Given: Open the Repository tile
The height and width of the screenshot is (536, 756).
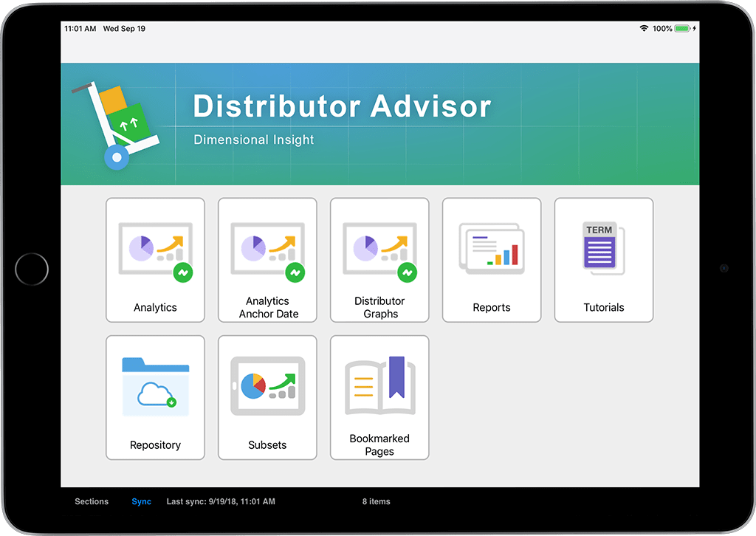Looking at the screenshot, I should coord(155,398).
